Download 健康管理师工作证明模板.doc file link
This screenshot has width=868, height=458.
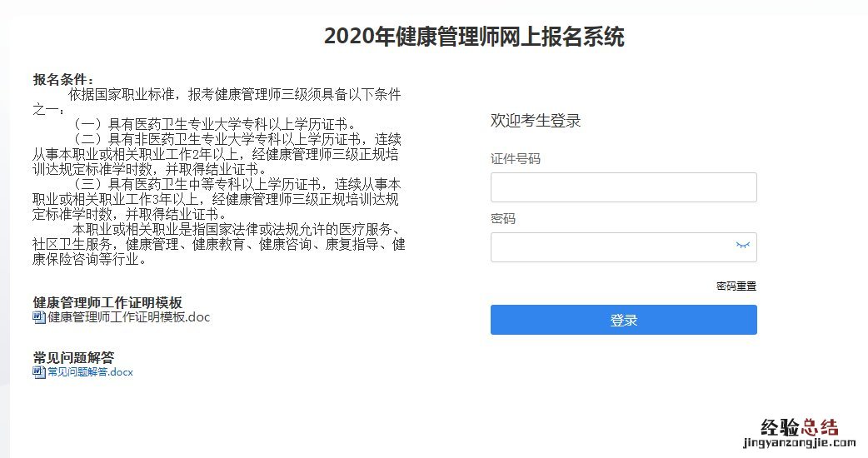click(x=128, y=317)
